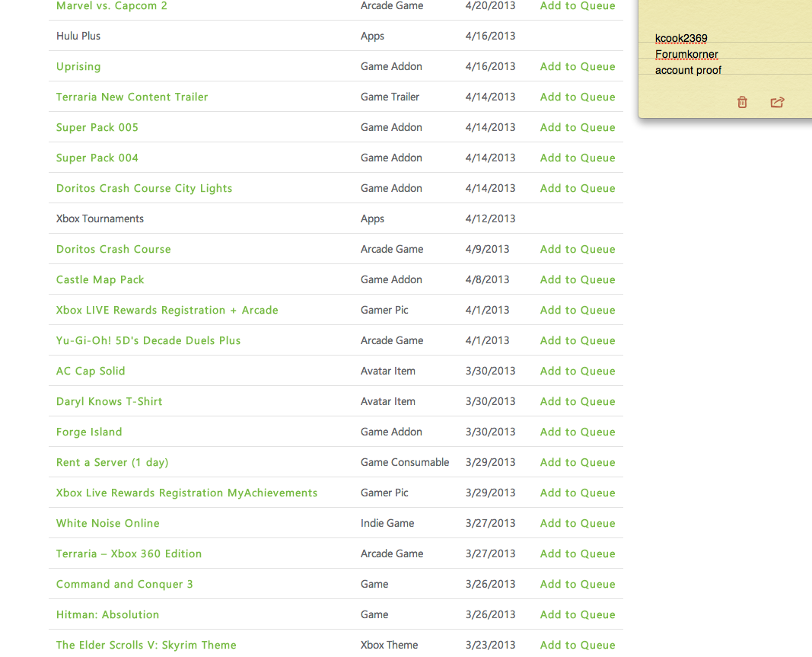
Task: Share the sticky note via share icon
Action: [777, 102]
